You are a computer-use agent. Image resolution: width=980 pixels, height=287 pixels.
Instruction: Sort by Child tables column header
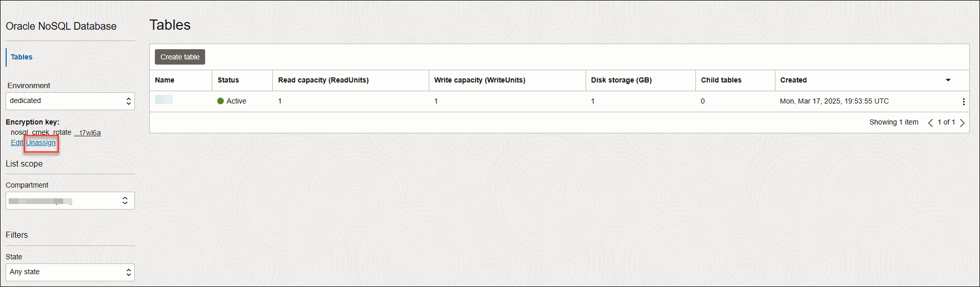pyautogui.click(x=721, y=80)
